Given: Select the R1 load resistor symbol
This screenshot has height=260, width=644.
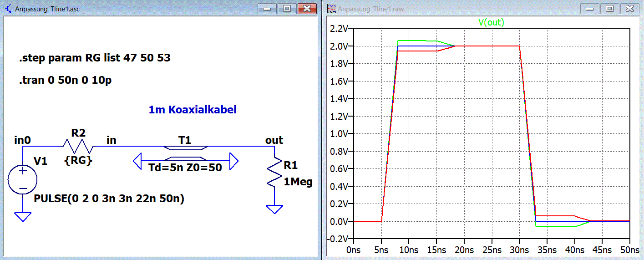Looking at the screenshot, I should 274,172.
